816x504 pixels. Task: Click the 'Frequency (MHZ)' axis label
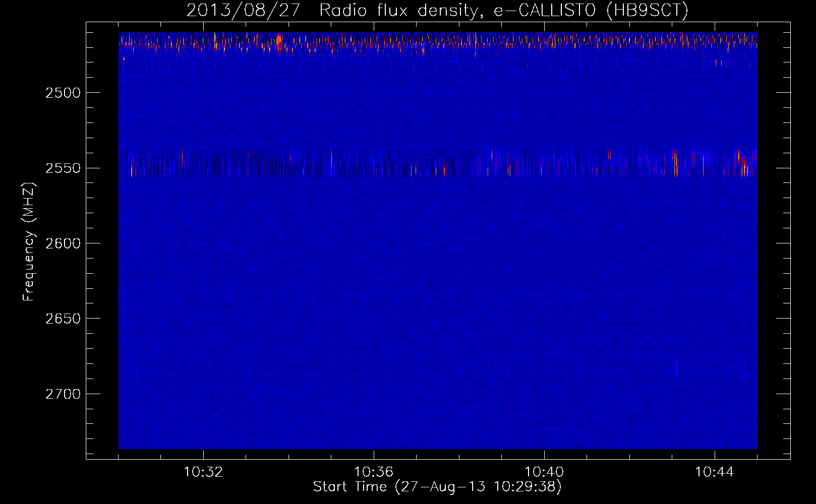coord(29,242)
